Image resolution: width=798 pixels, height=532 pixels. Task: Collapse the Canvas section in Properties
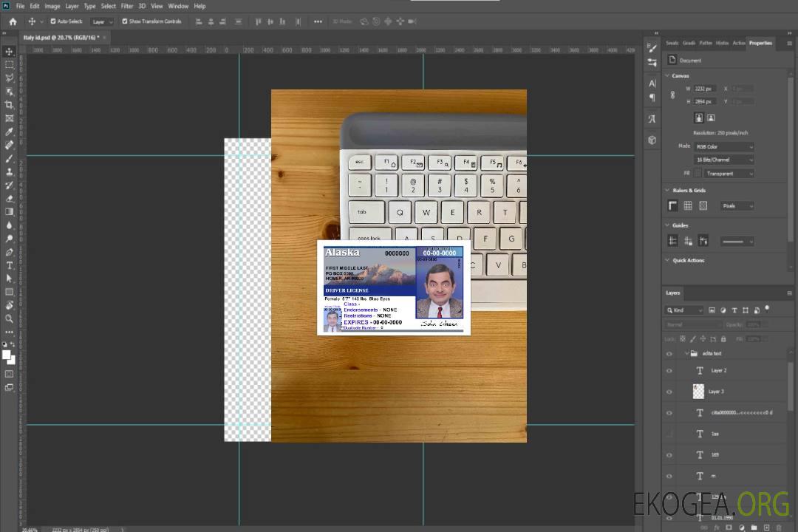(x=667, y=75)
